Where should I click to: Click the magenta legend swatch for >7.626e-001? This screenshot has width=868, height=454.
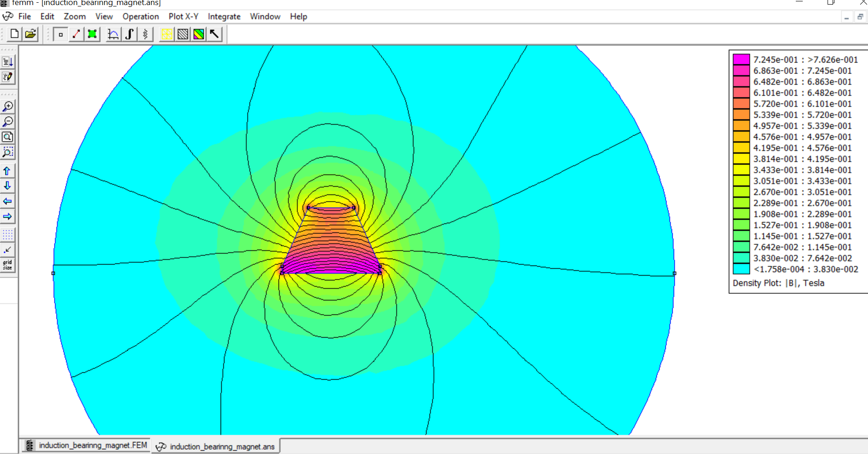point(741,60)
